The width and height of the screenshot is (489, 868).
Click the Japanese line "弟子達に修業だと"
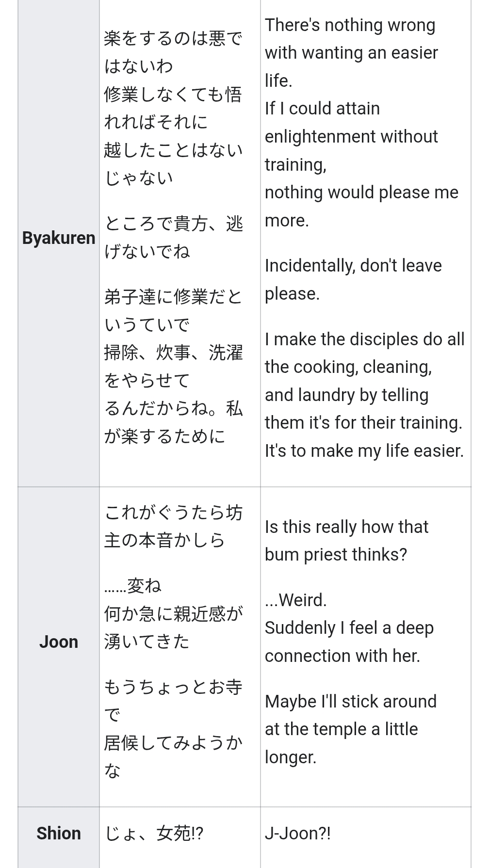173,296
